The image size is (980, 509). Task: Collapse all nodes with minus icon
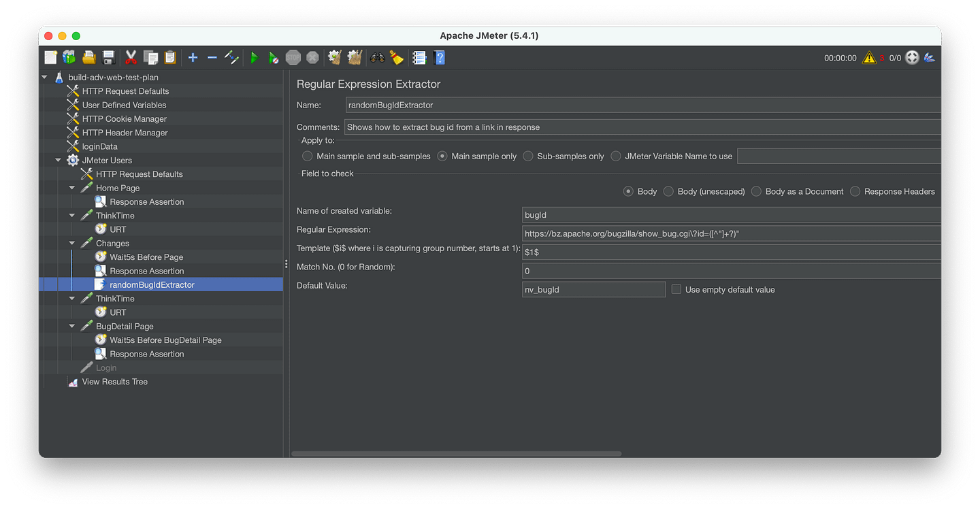pyautogui.click(x=212, y=58)
